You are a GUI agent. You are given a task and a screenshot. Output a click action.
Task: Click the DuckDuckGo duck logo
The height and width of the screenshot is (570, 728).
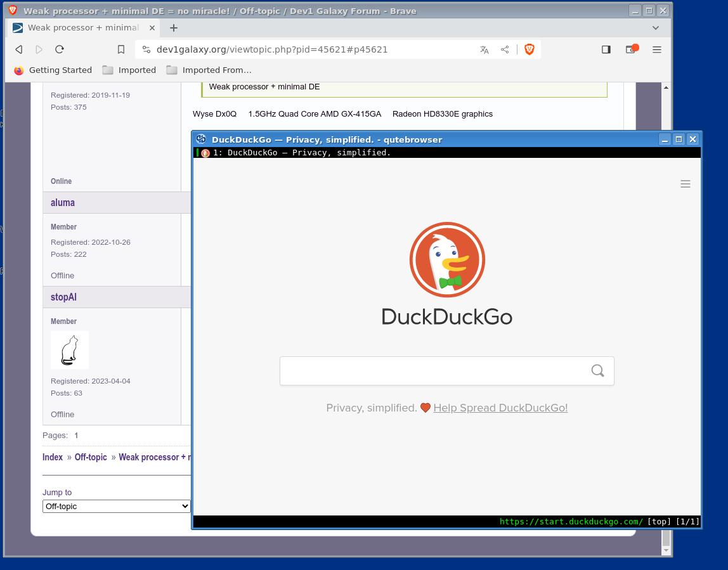tap(447, 260)
